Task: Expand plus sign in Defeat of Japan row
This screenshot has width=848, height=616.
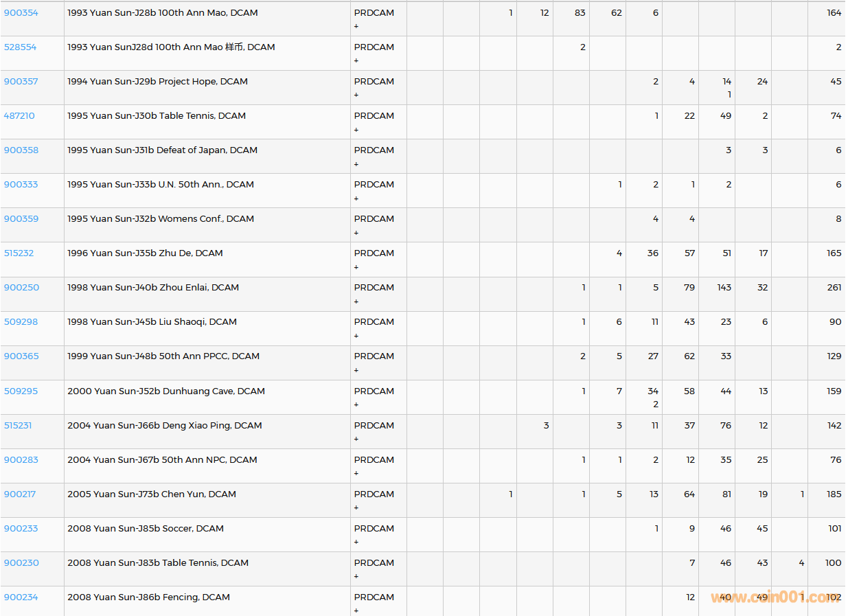Action: pos(356,164)
